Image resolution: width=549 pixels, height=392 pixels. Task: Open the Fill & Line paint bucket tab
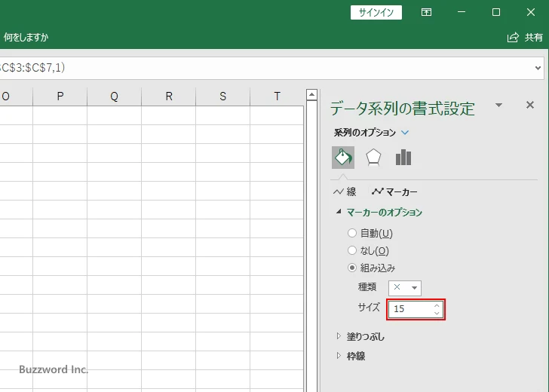coord(343,158)
